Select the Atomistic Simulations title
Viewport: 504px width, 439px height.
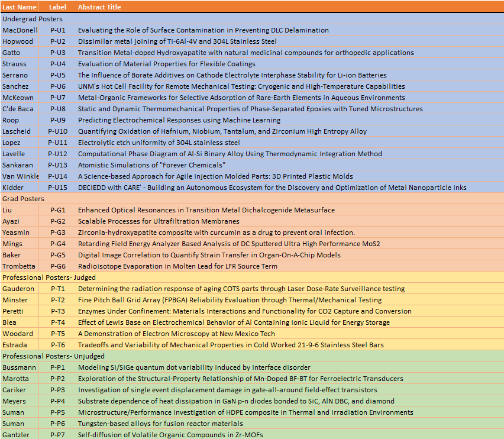(151, 165)
